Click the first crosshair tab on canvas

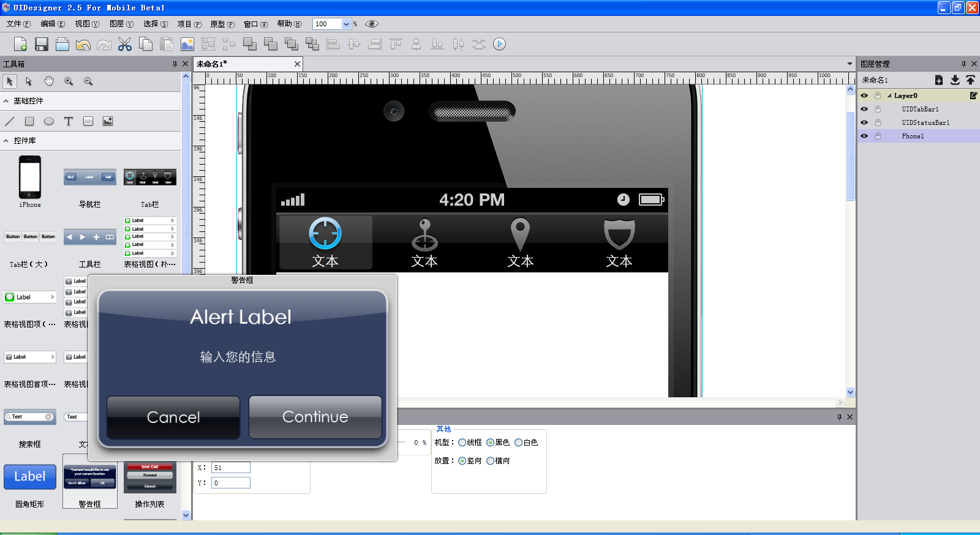point(325,242)
